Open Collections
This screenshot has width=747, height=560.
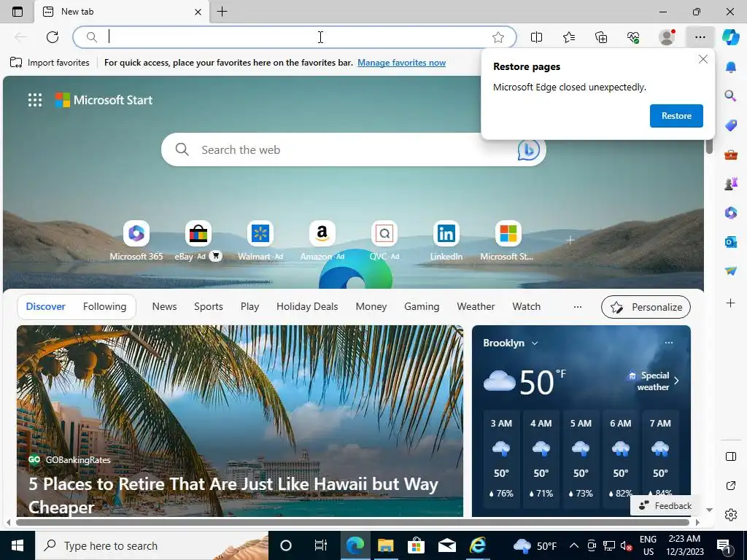click(x=601, y=37)
